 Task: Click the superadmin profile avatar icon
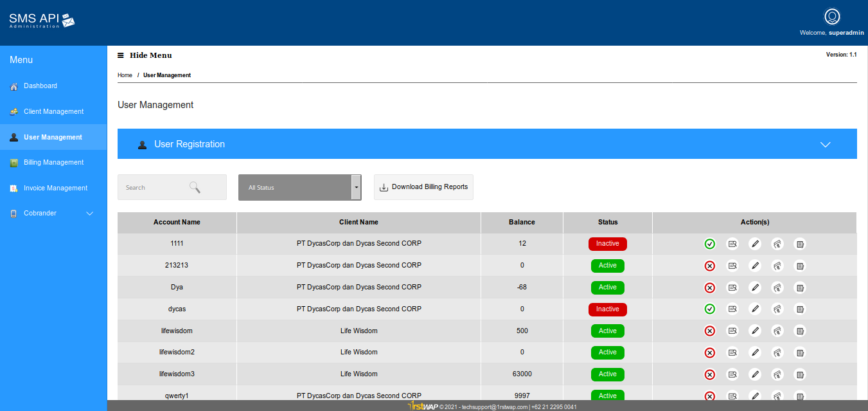tap(832, 17)
